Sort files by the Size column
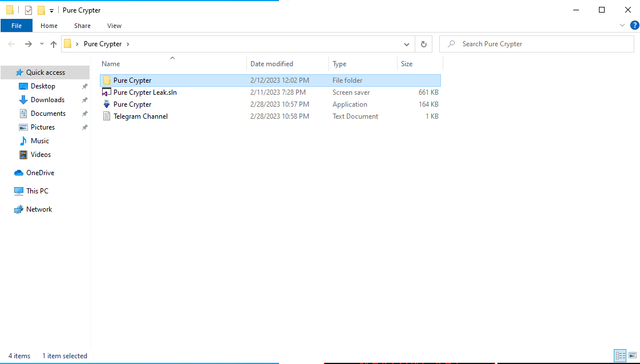Image resolution: width=640 pixels, height=364 pixels. [x=420, y=64]
